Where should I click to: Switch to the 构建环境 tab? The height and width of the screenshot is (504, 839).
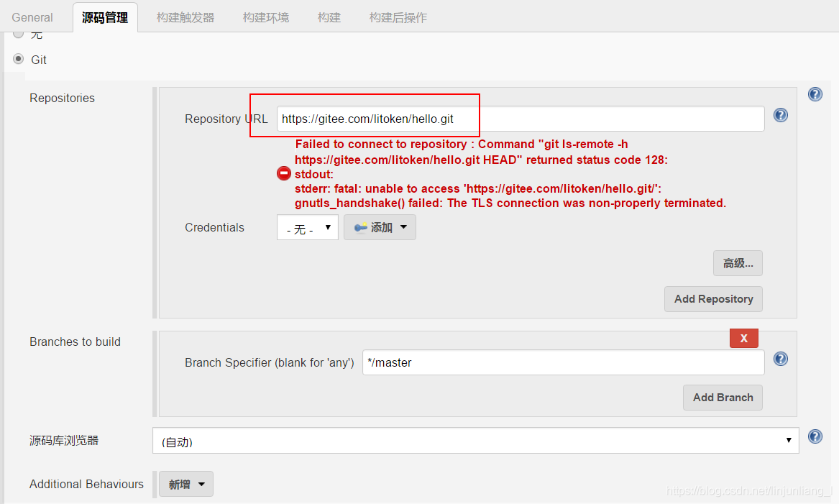point(266,18)
